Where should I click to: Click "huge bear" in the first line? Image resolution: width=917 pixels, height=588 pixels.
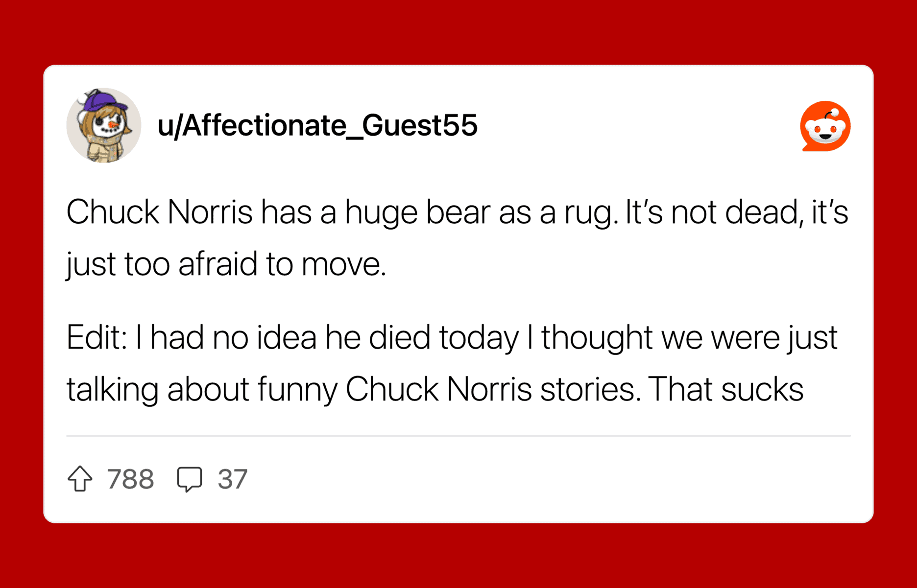click(417, 213)
